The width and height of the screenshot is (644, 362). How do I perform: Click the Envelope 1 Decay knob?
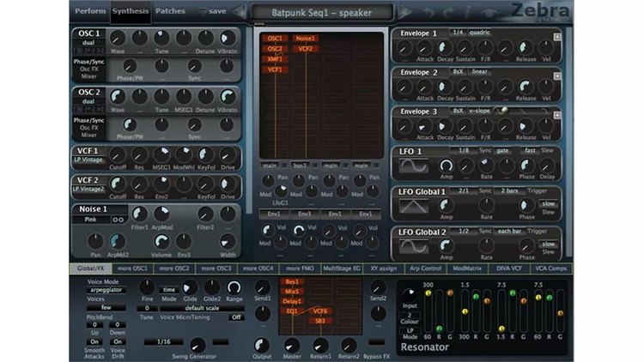click(444, 48)
